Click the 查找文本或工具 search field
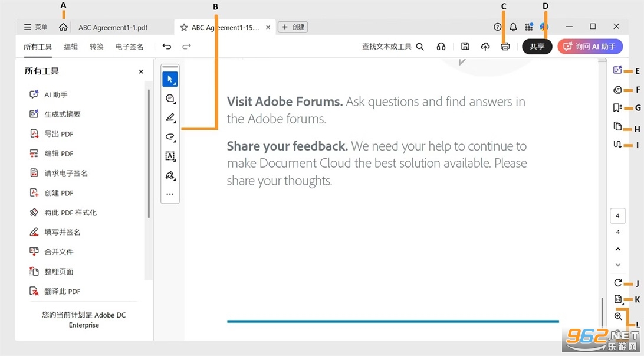Viewport: 644px width, 356px height. click(393, 47)
